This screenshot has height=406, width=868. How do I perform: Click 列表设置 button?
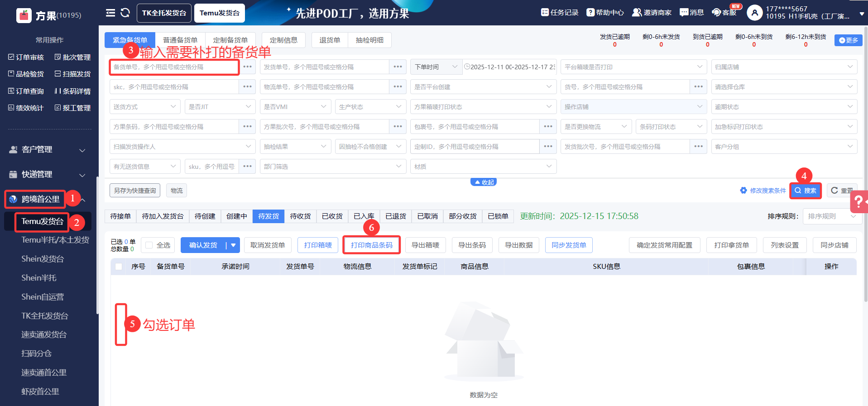pos(785,245)
